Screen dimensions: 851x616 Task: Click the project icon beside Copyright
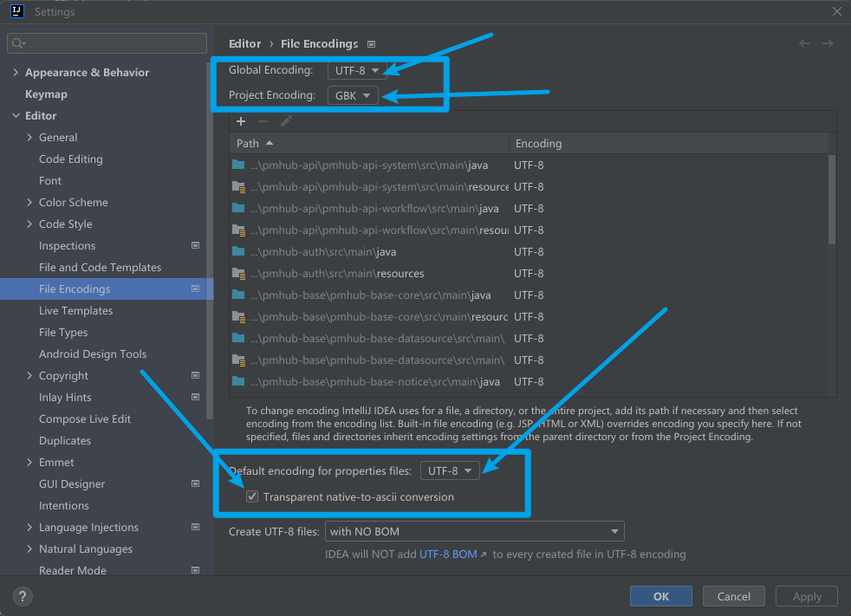point(195,375)
